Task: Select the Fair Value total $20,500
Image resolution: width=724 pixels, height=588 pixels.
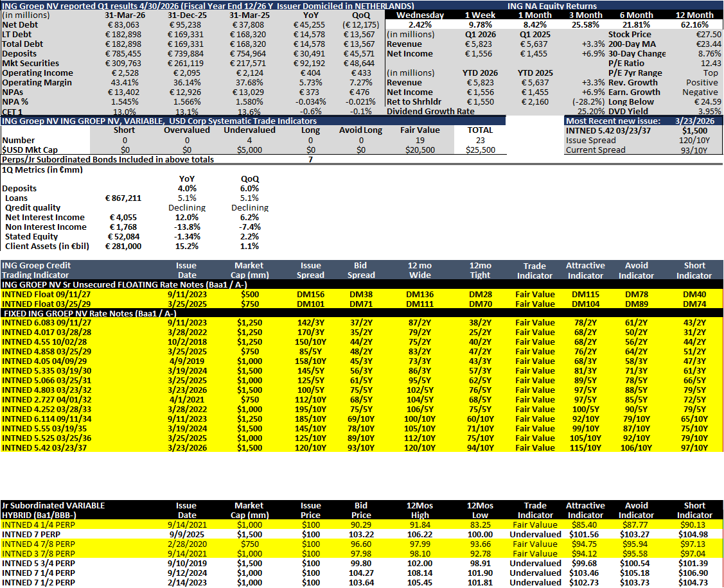Action: tap(419, 150)
